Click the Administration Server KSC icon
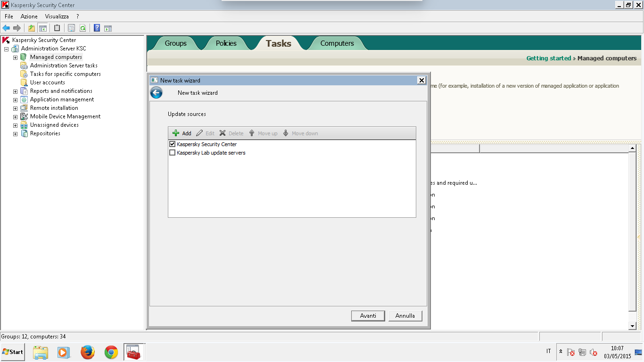The height and width of the screenshot is (362, 644). pyautogui.click(x=16, y=49)
